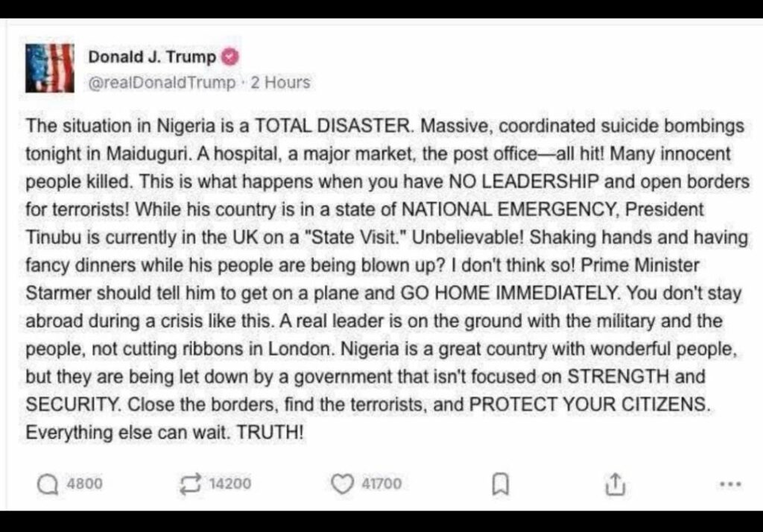Click the 41700 likes count
Screen dimensions: 763x532
381,484
